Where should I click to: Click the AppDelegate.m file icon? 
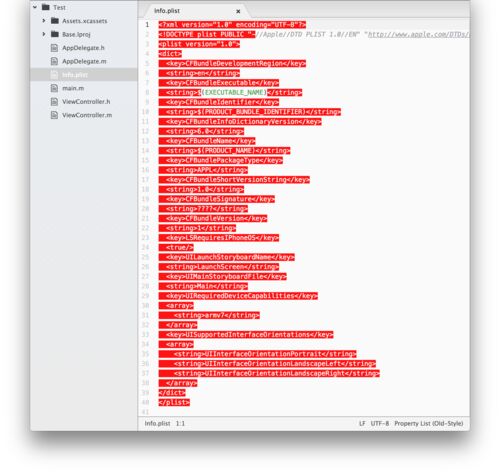54,61
